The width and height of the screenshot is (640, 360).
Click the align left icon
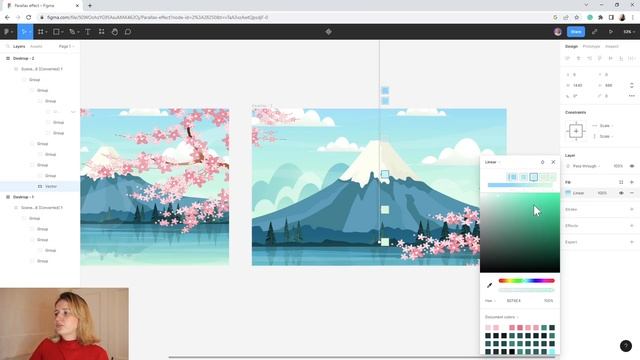pos(568,58)
